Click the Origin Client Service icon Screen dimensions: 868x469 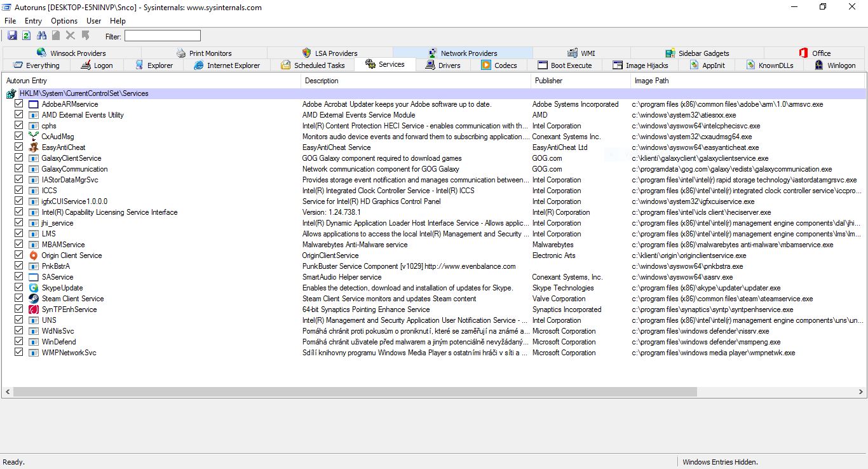click(x=34, y=255)
